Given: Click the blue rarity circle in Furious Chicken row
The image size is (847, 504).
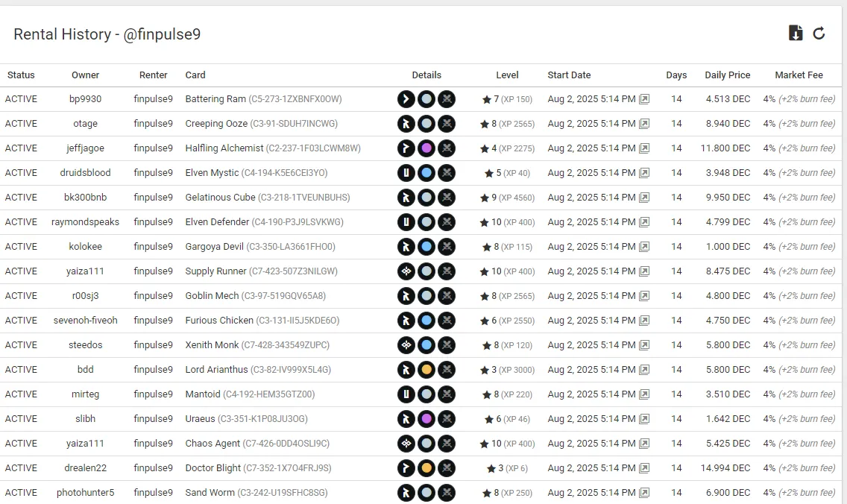Looking at the screenshot, I should (426, 321).
